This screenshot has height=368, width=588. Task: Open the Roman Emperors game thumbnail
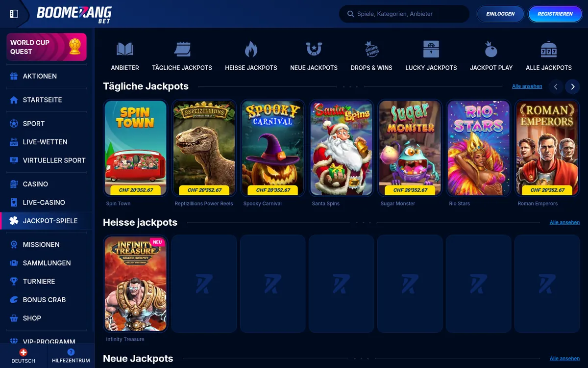pos(547,148)
